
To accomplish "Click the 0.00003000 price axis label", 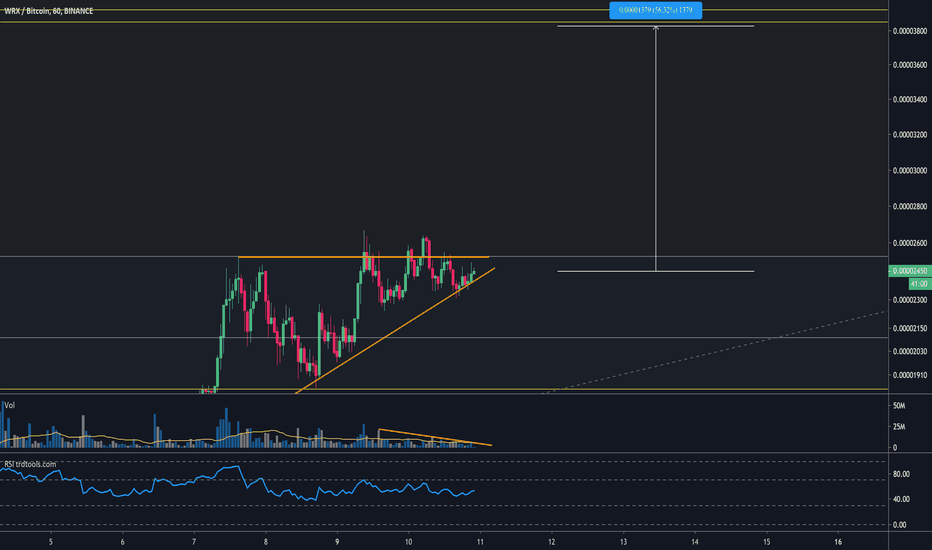I will 910,171.
